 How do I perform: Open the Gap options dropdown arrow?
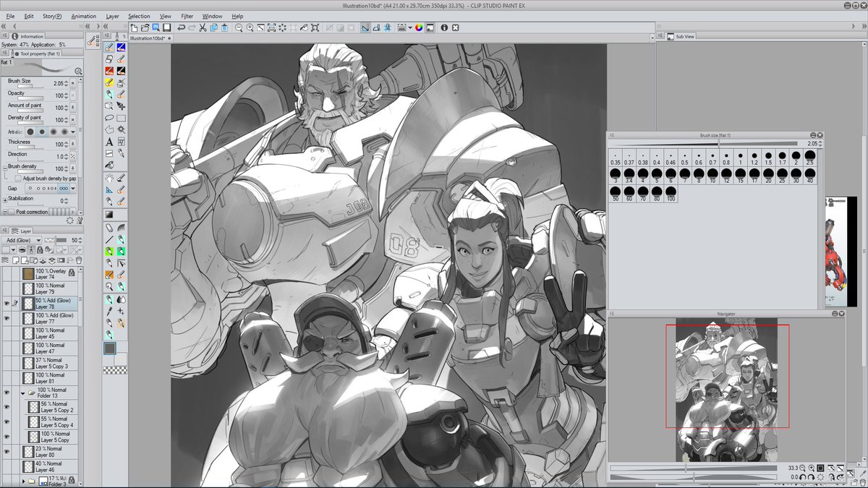[x=73, y=188]
